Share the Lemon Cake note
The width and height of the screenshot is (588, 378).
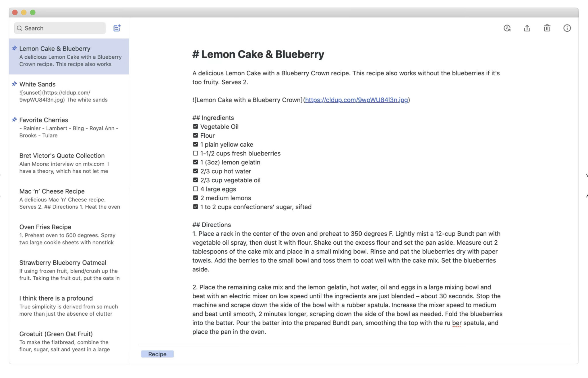[527, 28]
